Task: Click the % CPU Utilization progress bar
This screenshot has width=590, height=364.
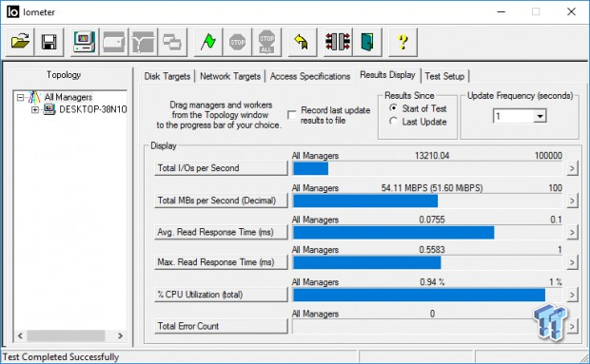Action: (x=427, y=295)
